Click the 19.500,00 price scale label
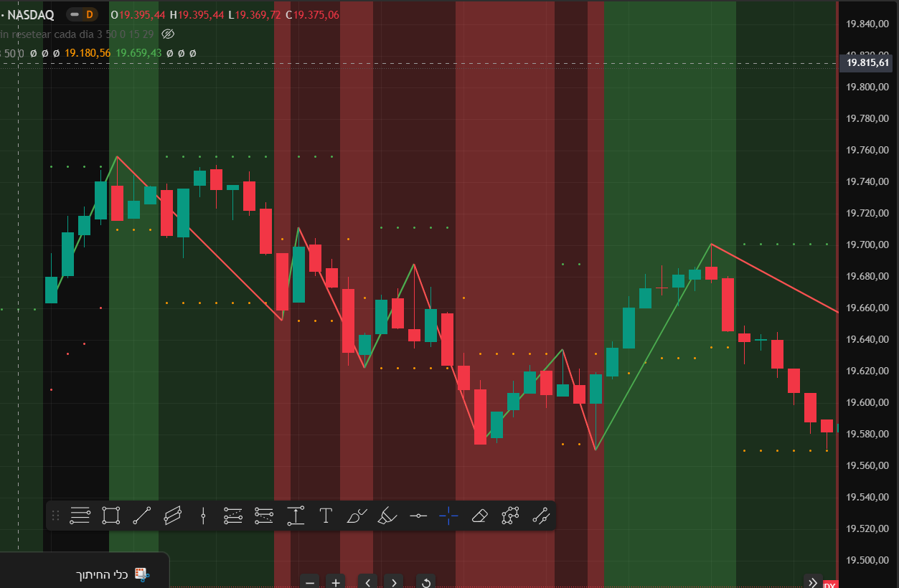The height and width of the screenshot is (588, 899). click(x=868, y=560)
